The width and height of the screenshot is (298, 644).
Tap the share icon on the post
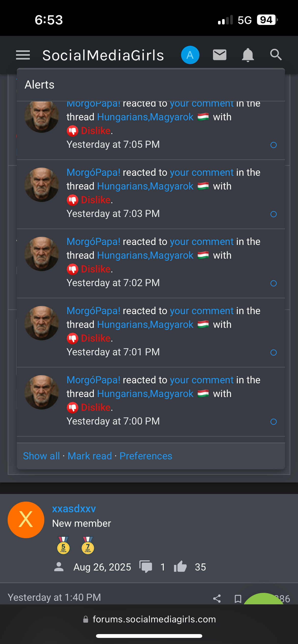217,598
